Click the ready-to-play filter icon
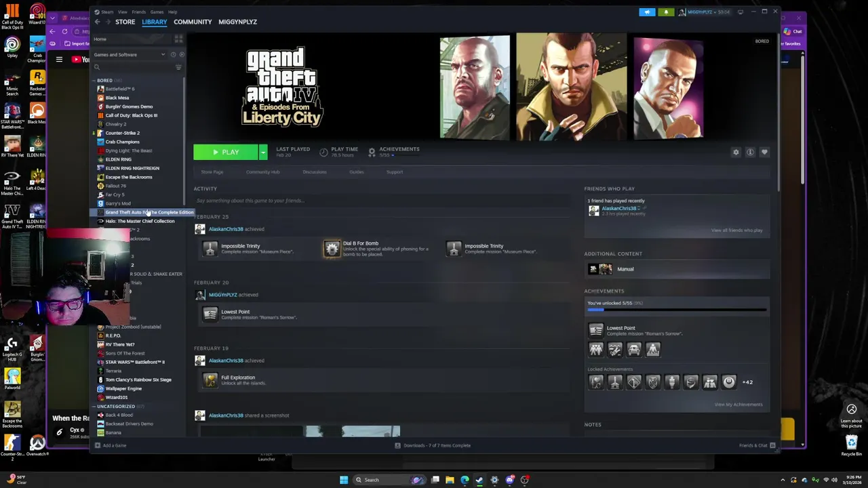 coord(181,54)
